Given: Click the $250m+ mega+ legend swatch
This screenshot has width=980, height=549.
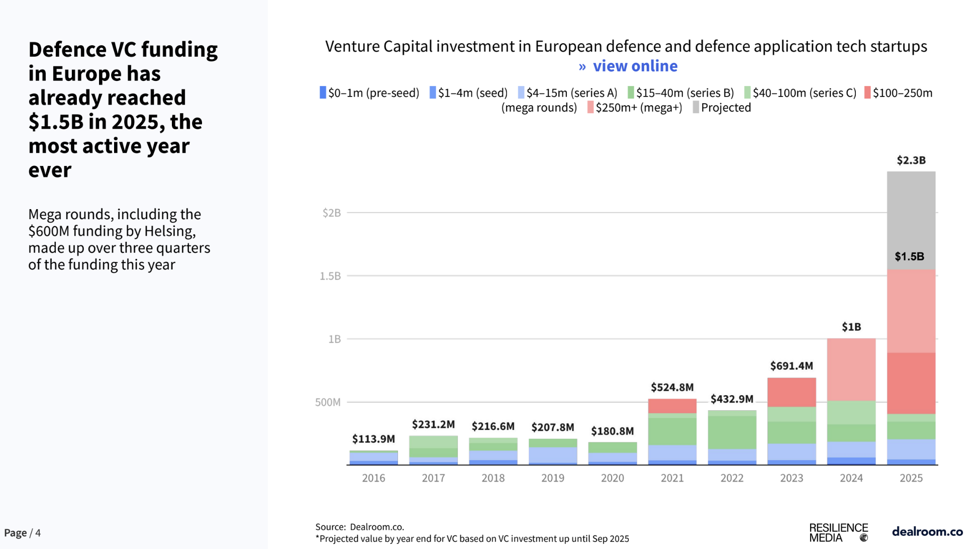Looking at the screenshot, I should click(591, 108).
